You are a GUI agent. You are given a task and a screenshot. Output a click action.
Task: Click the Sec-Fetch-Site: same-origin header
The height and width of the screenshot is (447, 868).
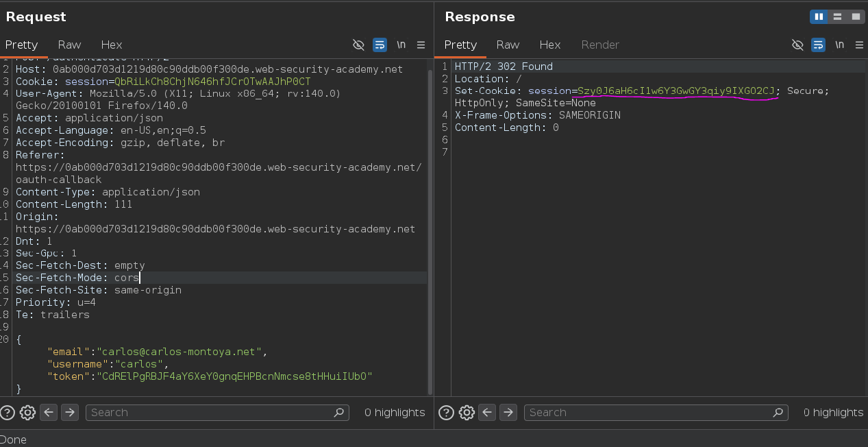(x=99, y=290)
